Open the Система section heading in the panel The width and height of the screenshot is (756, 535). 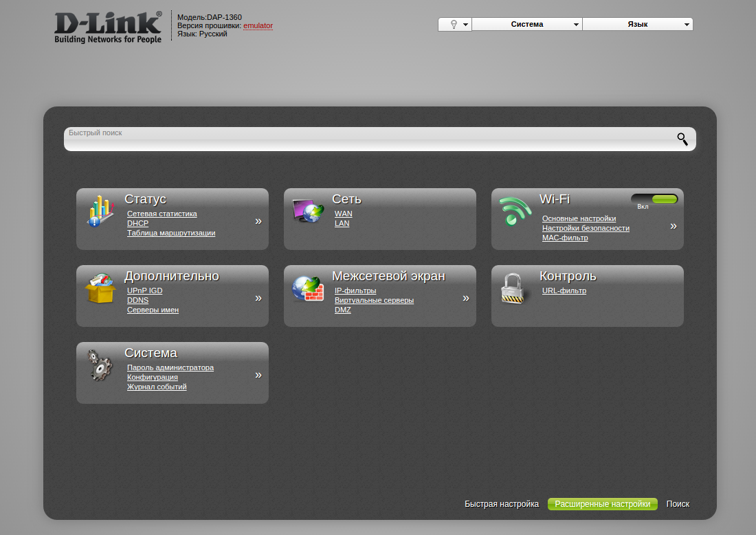[x=151, y=353]
